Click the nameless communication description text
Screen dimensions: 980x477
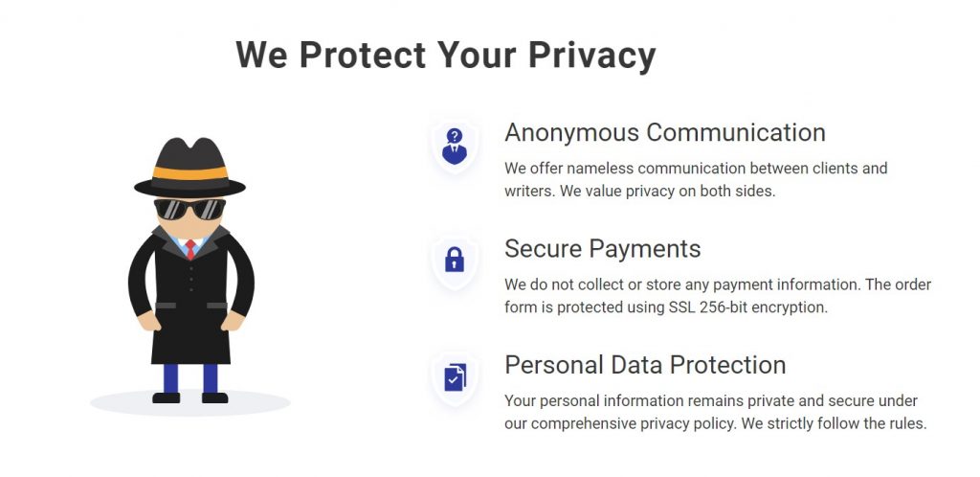click(x=696, y=179)
